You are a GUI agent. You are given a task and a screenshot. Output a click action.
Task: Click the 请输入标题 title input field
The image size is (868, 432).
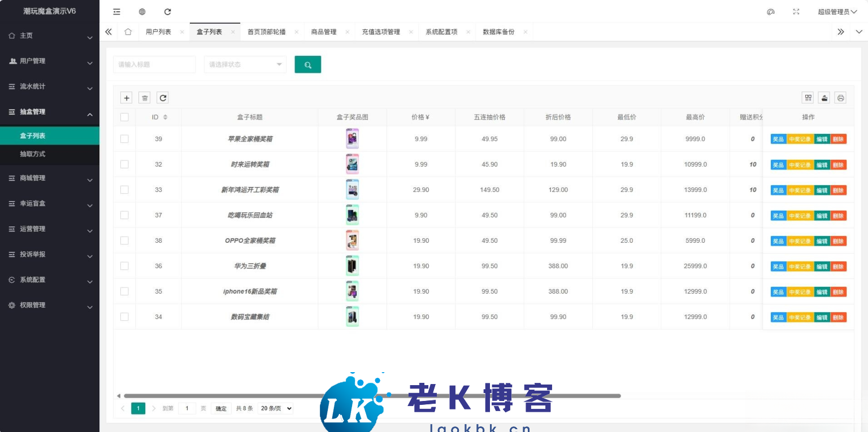point(154,64)
